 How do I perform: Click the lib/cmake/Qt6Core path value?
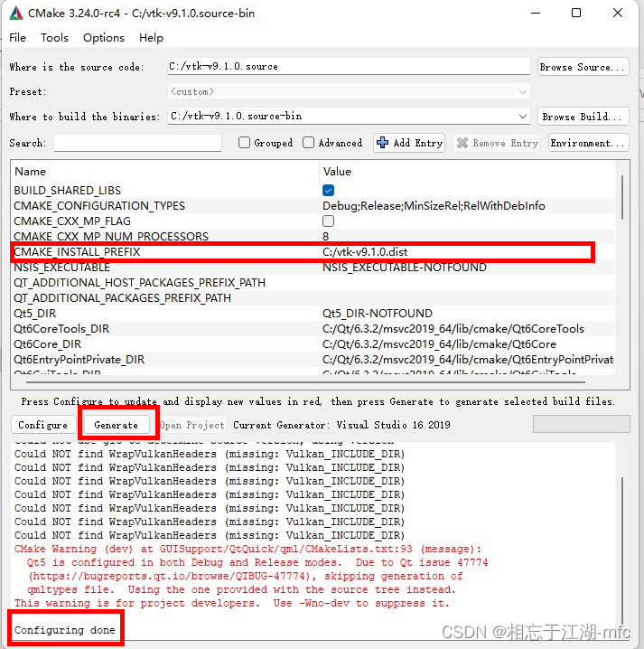(x=439, y=343)
